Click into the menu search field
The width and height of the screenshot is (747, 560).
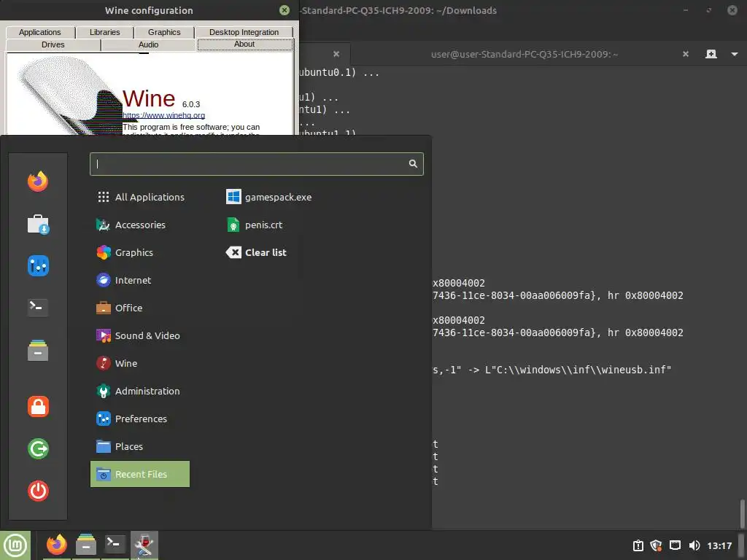click(x=256, y=164)
